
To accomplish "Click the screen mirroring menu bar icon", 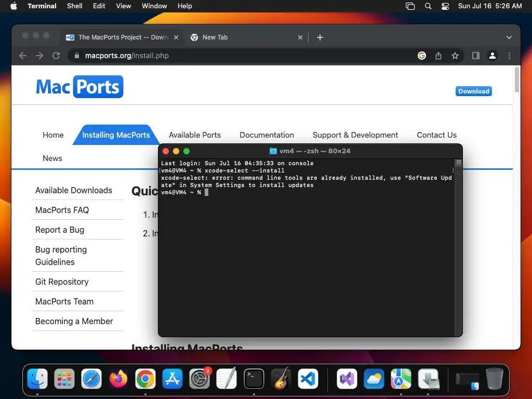I will click(410, 6).
